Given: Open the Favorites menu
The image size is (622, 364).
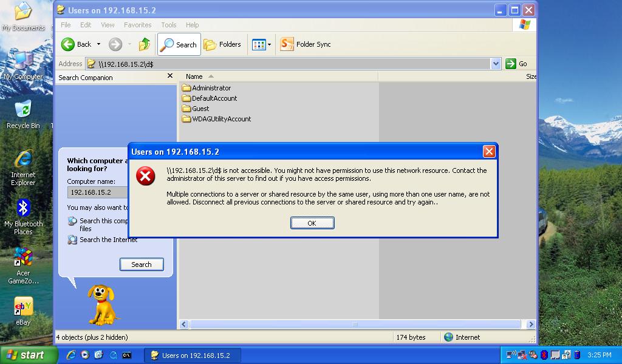Looking at the screenshot, I should 138,25.
